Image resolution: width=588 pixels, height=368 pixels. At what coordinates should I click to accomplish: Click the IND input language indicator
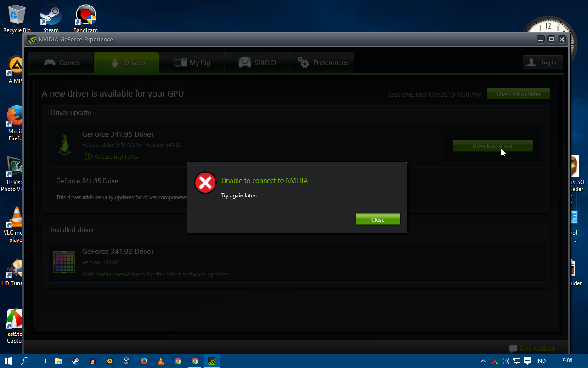click(541, 361)
